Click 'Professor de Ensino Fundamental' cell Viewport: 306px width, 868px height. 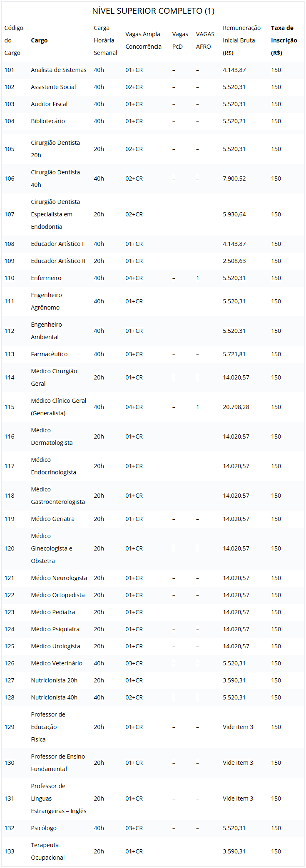pos(58,763)
